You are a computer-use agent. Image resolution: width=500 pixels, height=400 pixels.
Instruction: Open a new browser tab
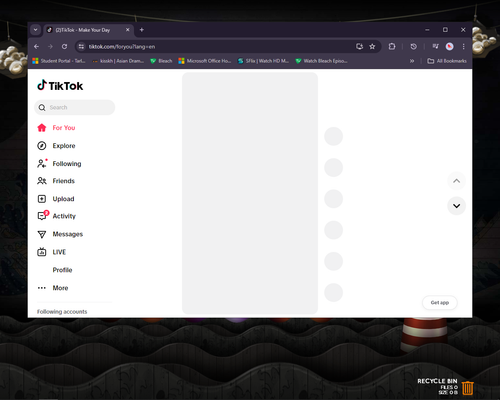(x=142, y=30)
